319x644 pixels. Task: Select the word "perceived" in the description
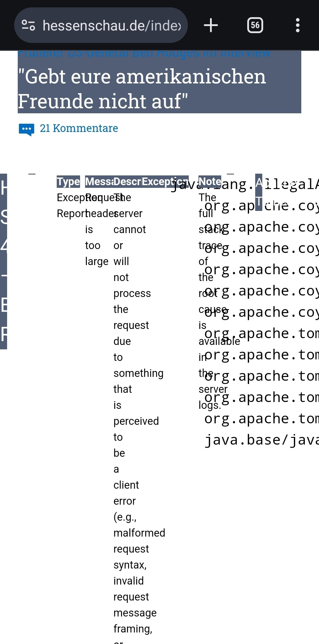point(136,421)
